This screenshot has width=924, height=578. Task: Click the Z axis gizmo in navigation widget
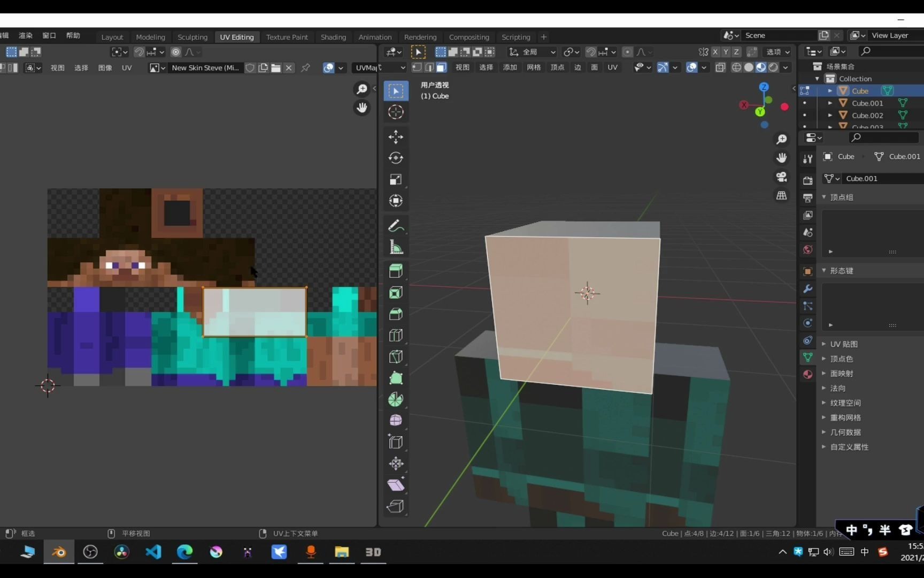(764, 86)
